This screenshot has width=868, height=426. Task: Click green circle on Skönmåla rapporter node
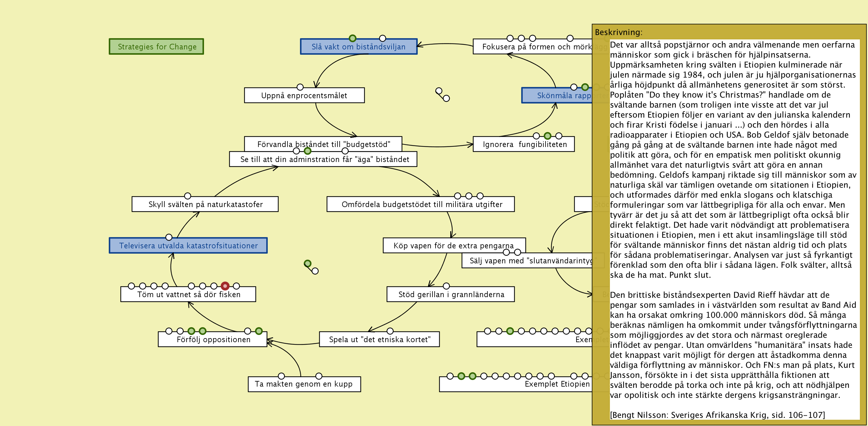coord(585,87)
